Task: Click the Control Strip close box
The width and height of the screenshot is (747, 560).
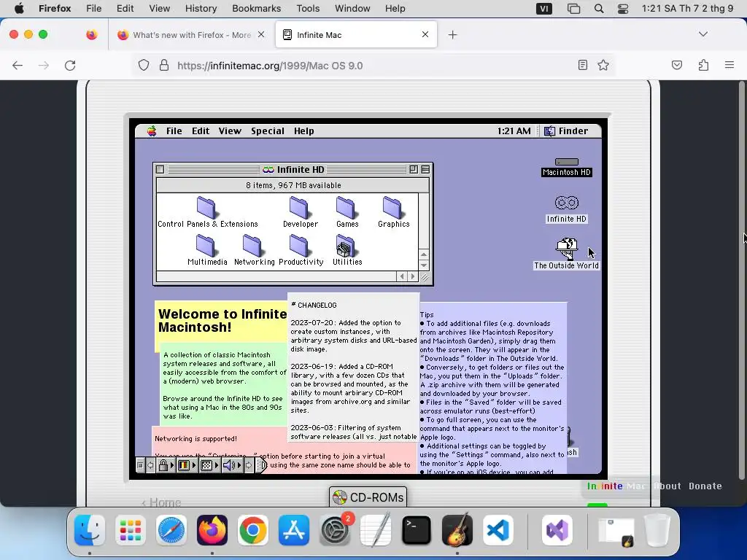Action: (140, 465)
